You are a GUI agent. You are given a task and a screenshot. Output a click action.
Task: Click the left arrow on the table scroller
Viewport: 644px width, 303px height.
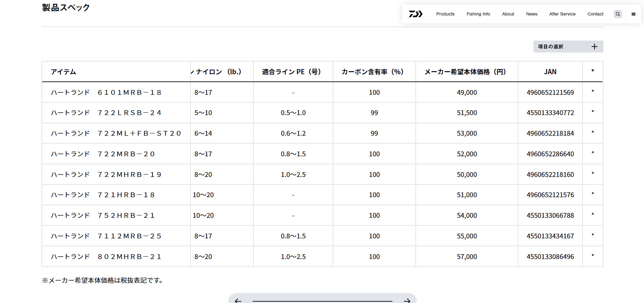pyautogui.click(x=238, y=301)
